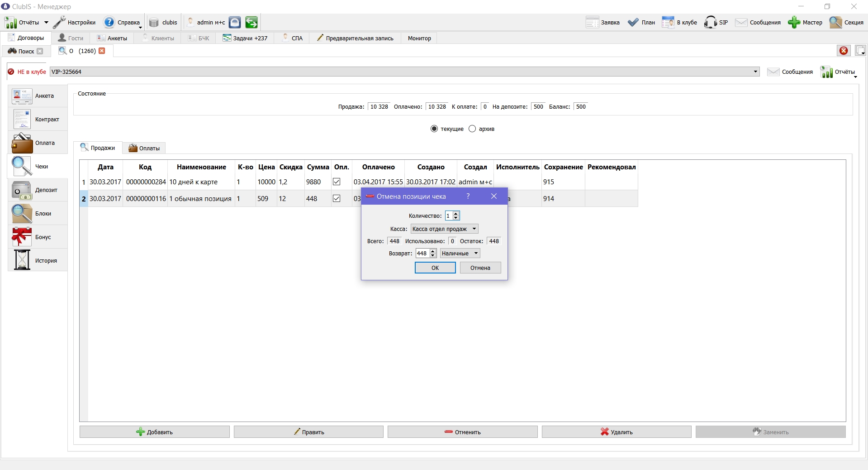This screenshot has height=470, width=868.
Task: Select the архив radio button
Action: pos(472,129)
